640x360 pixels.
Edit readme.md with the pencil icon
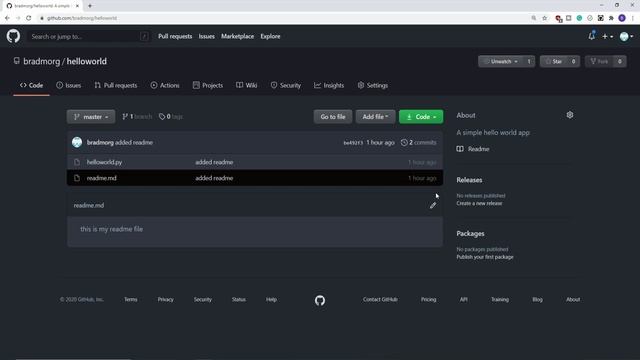[x=433, y=205]
